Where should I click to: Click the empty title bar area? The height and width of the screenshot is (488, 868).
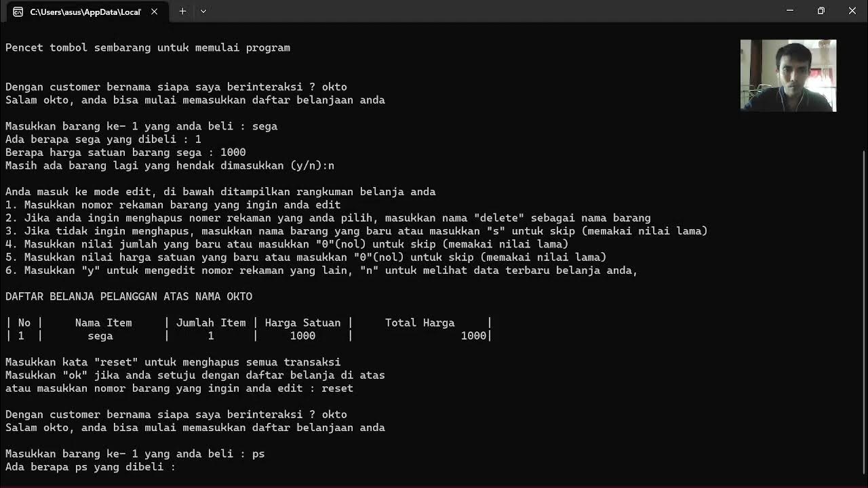click(475, 12)
